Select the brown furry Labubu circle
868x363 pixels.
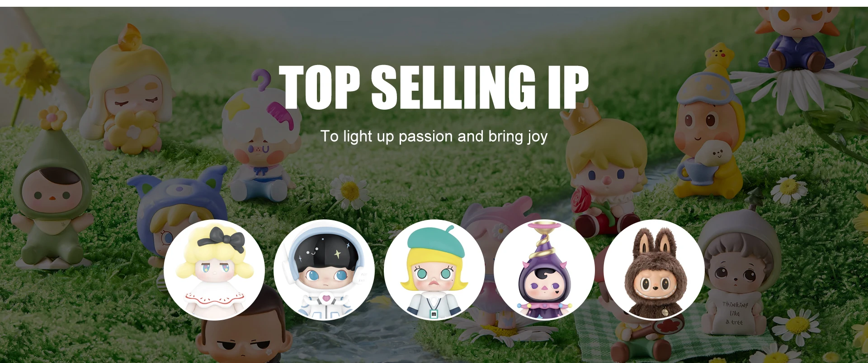(654, 270)
